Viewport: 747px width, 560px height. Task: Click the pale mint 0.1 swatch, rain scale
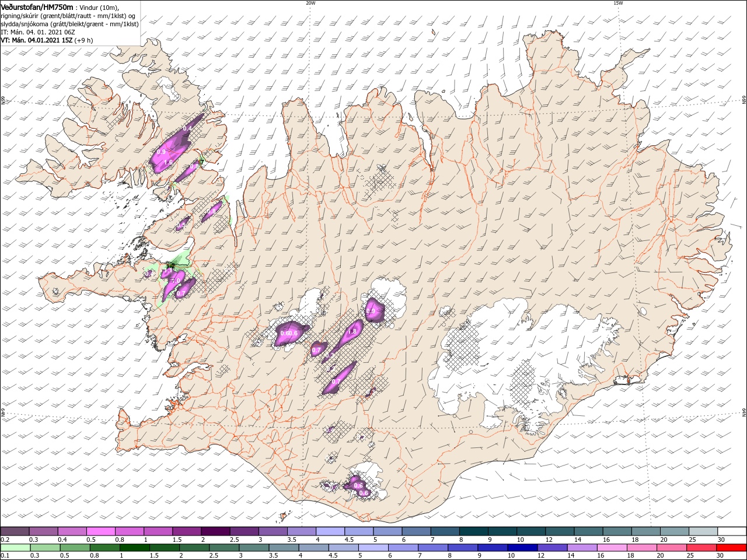[15, 548]
